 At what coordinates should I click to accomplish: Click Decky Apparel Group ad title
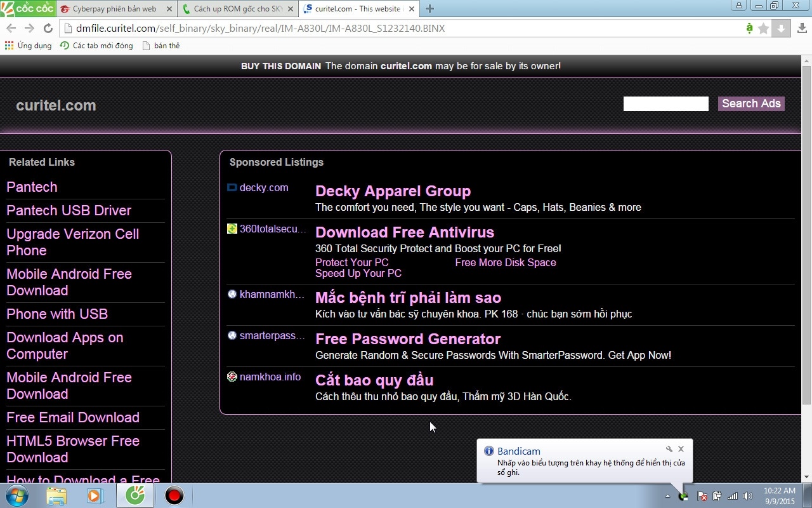[x=393, y=191]
